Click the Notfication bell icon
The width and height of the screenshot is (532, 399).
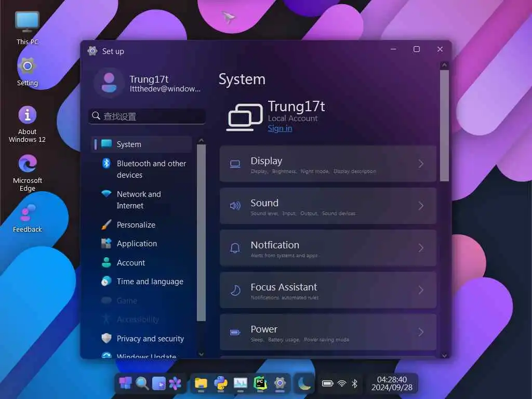pyautogui.click(x=235, y=248)
